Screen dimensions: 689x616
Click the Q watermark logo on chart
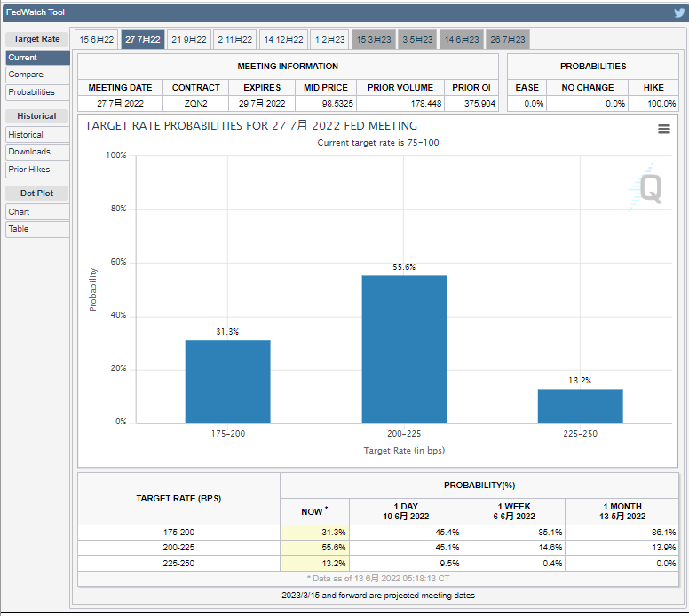coord(649,189)
